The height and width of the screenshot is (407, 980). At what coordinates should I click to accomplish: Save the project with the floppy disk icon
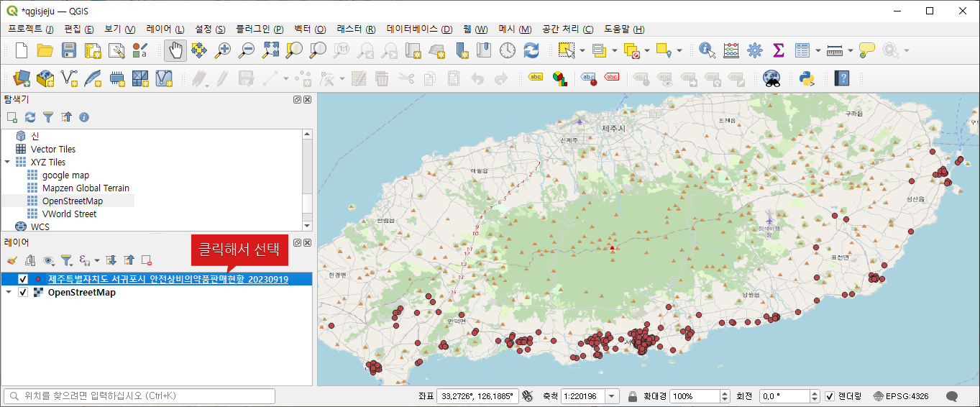68,50
